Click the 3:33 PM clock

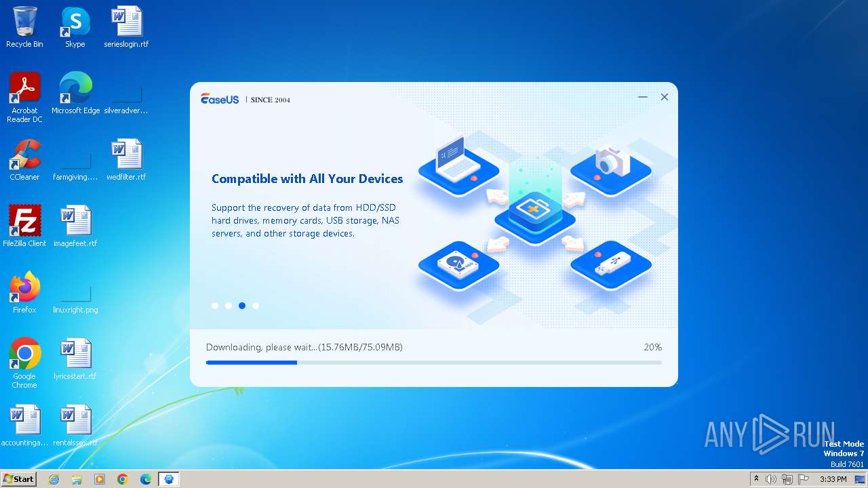[x=833, y=479]
